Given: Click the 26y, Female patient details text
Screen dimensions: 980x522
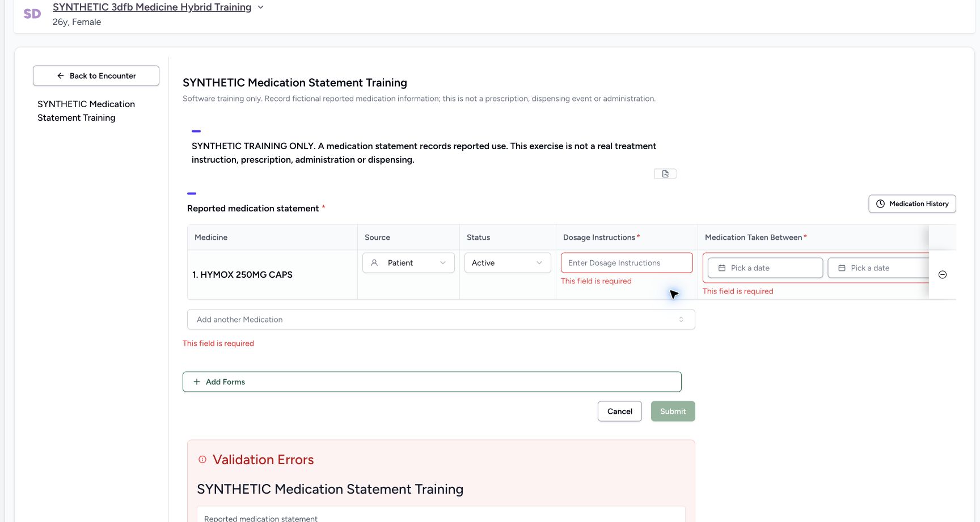Looking at the screenshot, I should 77,22.
